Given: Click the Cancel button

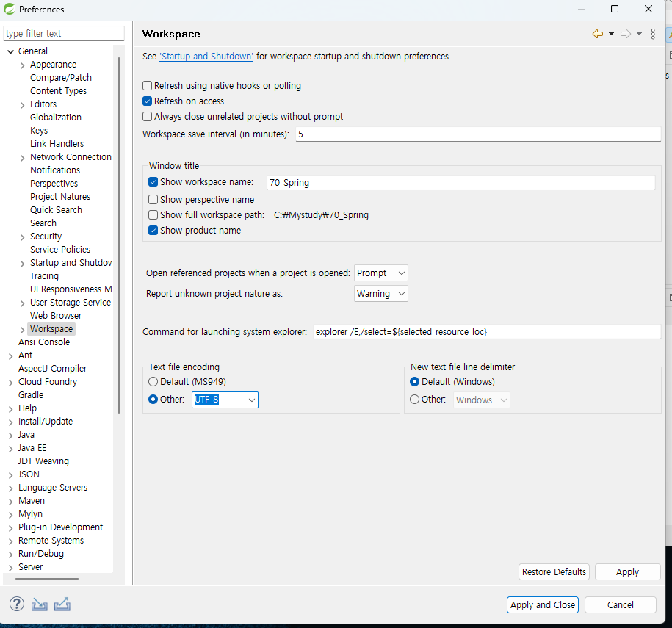Looking at the screenshot, I should tap(620, 604).
